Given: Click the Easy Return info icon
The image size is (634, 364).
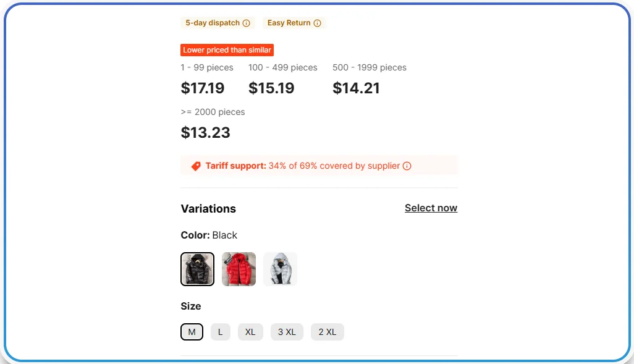Looking at the screenshot, I should (x=318, y=23).
